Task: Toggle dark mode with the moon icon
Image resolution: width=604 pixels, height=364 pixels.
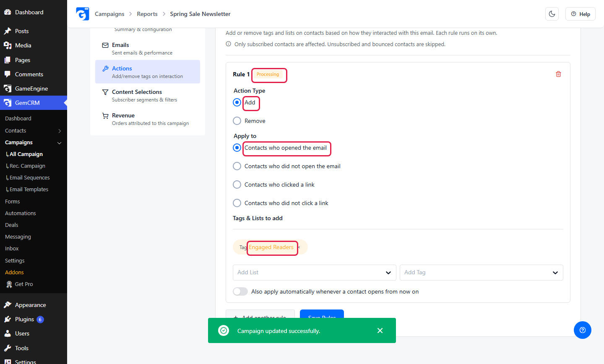Action: (x=552, y=14)
